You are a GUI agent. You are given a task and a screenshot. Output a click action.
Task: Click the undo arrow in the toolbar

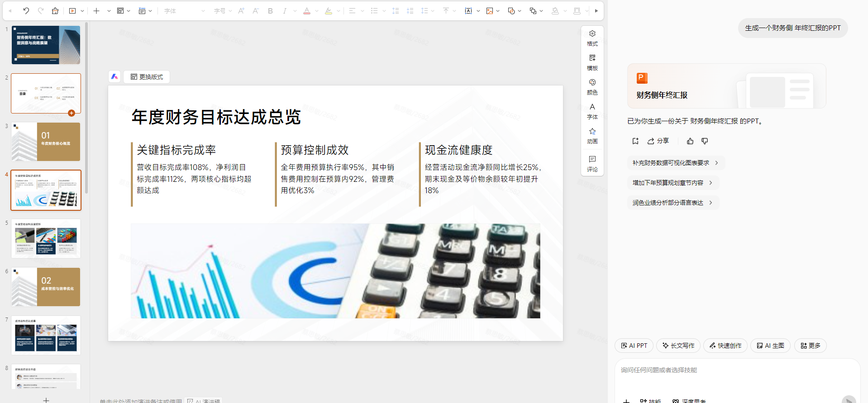pos(26,11)
